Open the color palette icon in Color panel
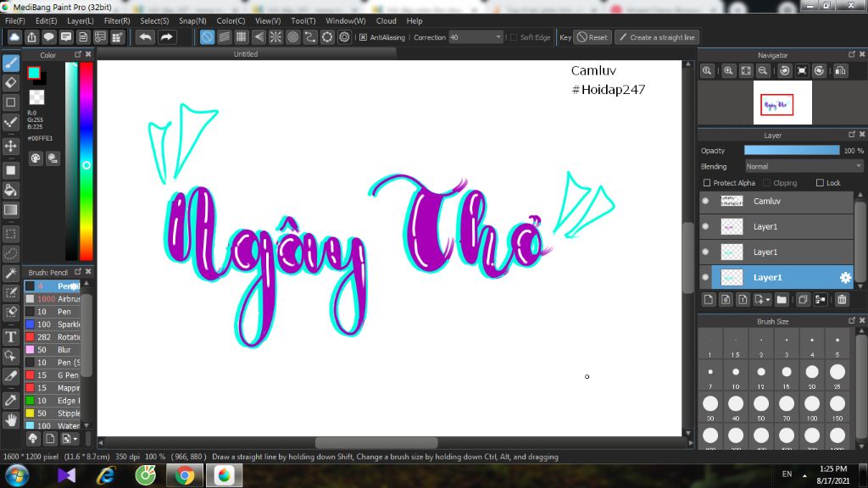868x488 pixels. [36, 158]
